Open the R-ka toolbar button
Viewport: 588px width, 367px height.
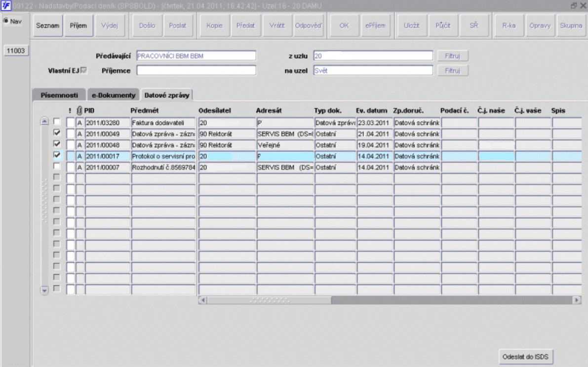[x=509, y=26]
